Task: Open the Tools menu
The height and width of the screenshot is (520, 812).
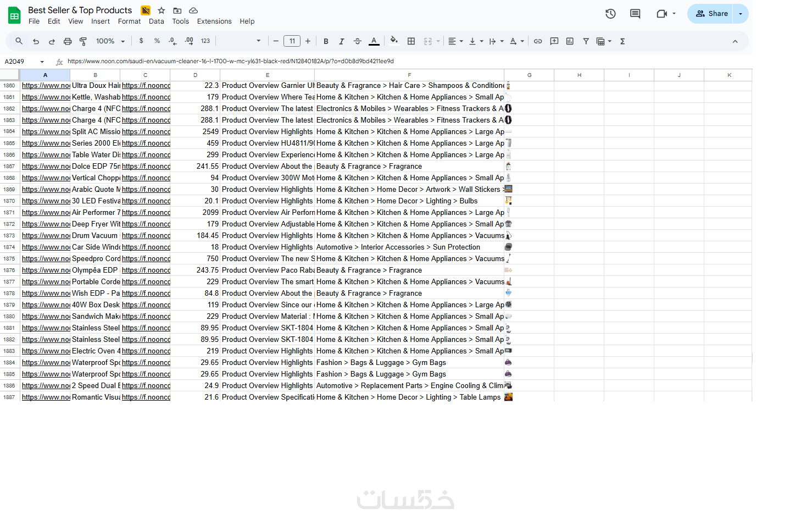Action: coord(181,21)
